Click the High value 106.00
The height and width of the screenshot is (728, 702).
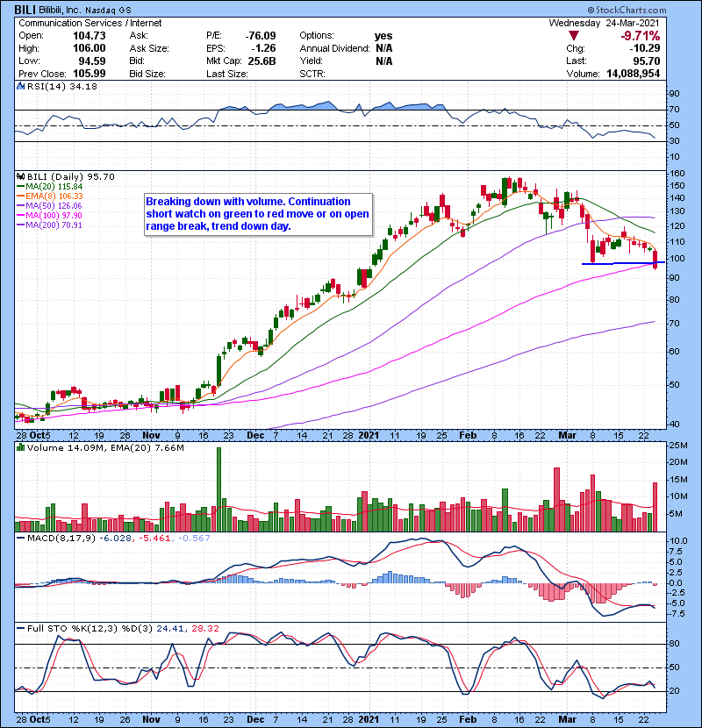[90, 48]
